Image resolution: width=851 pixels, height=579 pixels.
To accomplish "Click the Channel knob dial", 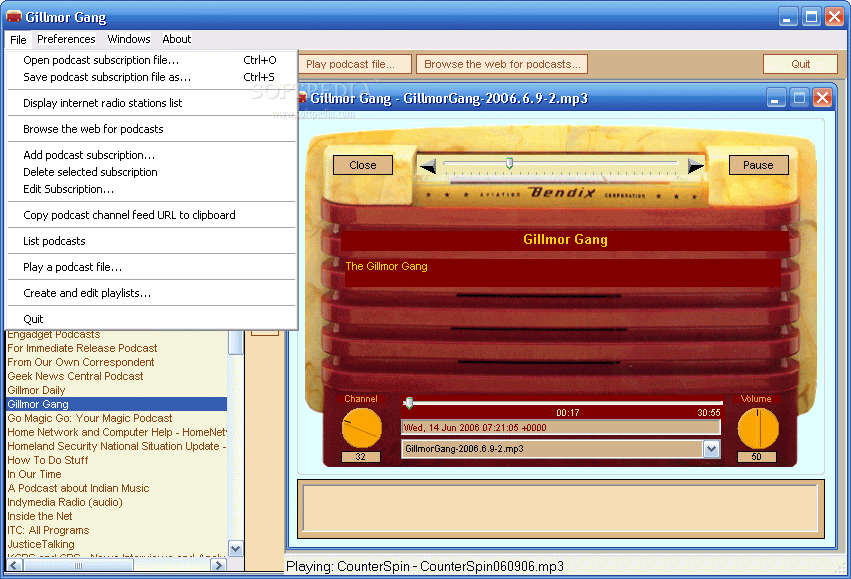I will pyautogui.click(x=361, y=428).
